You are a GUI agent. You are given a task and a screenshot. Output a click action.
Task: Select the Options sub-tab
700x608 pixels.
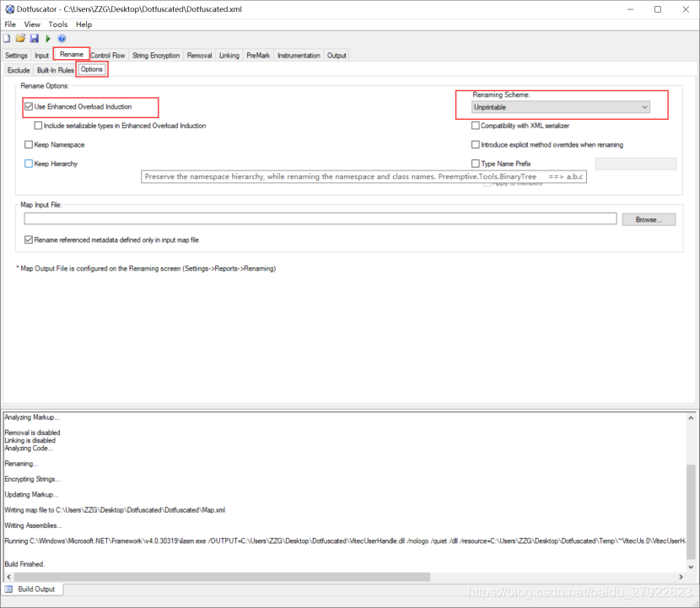click(92, 69)
